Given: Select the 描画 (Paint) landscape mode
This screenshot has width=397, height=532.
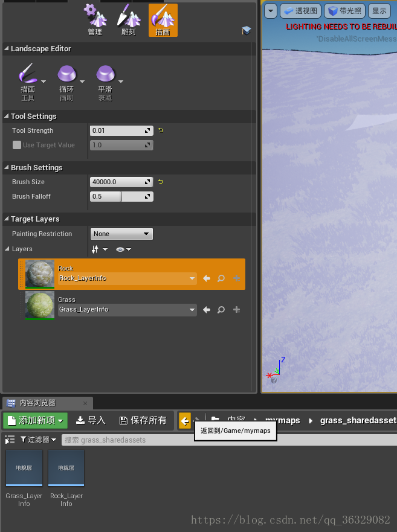Looking at the screenshot, I should pos(163,21).
